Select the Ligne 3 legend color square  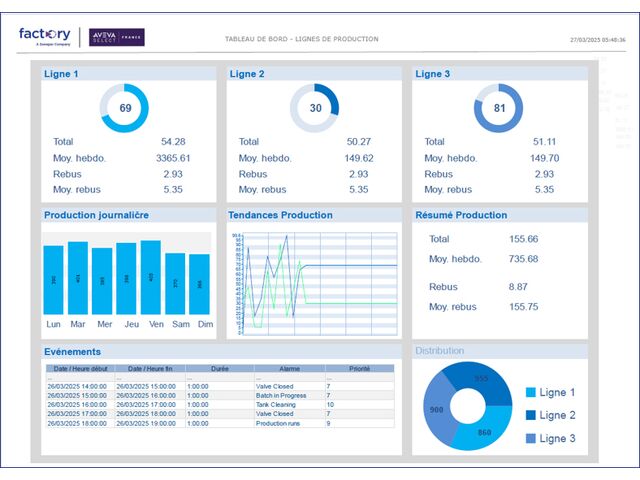click(x=530, y=438)
